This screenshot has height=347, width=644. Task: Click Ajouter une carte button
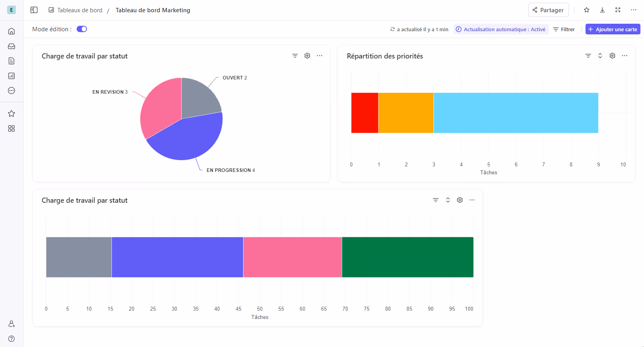point(612,29)
